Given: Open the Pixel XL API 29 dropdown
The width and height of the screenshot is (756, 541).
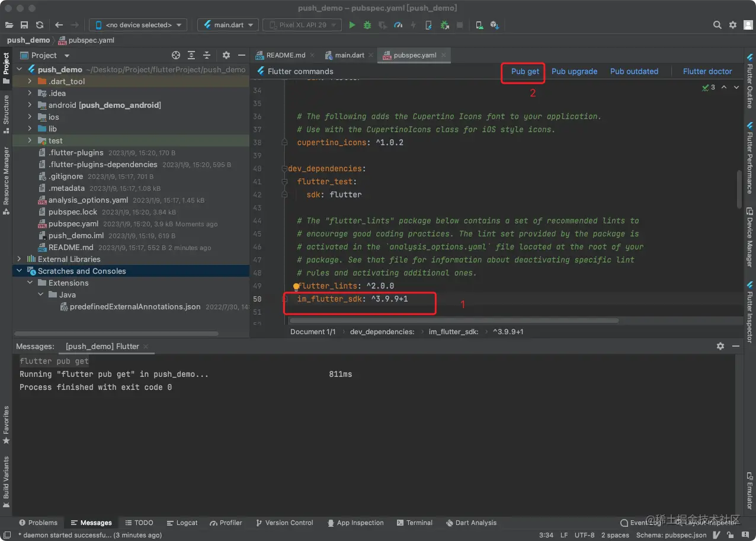Looking at the screenshot, I should [302, 25].
